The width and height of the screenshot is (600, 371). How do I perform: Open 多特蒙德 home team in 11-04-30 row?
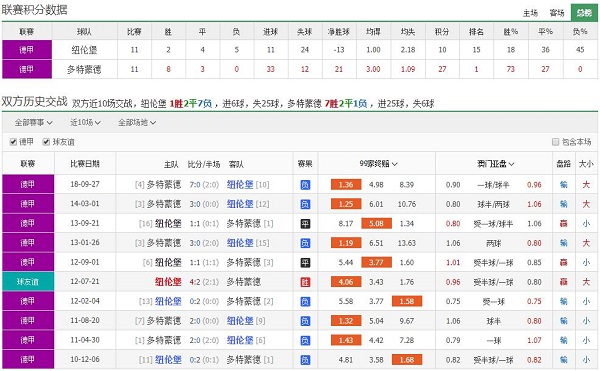pyautogui.click(x=164, y=340)
